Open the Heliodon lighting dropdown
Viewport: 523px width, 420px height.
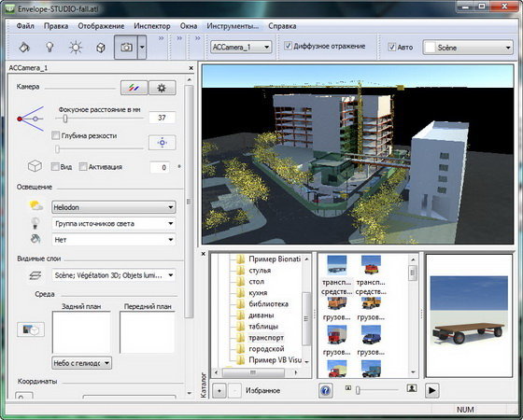(x=113, y=207)
